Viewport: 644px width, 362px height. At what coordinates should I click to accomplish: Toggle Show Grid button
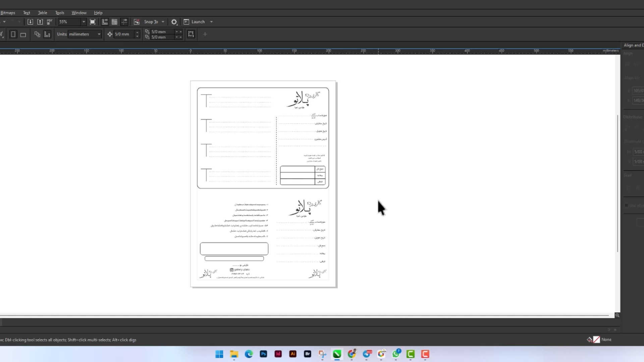click(114, 22)
